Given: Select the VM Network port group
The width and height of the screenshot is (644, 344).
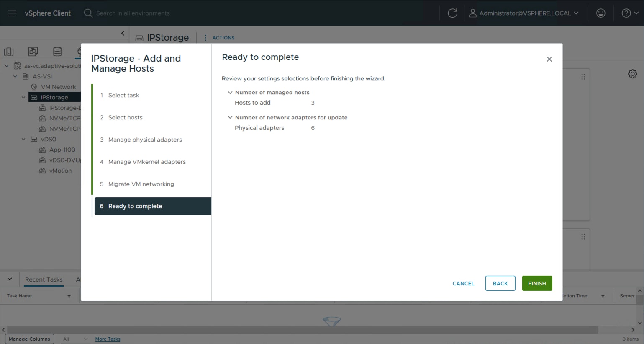Looking at the screenshot, I should 59,87.
